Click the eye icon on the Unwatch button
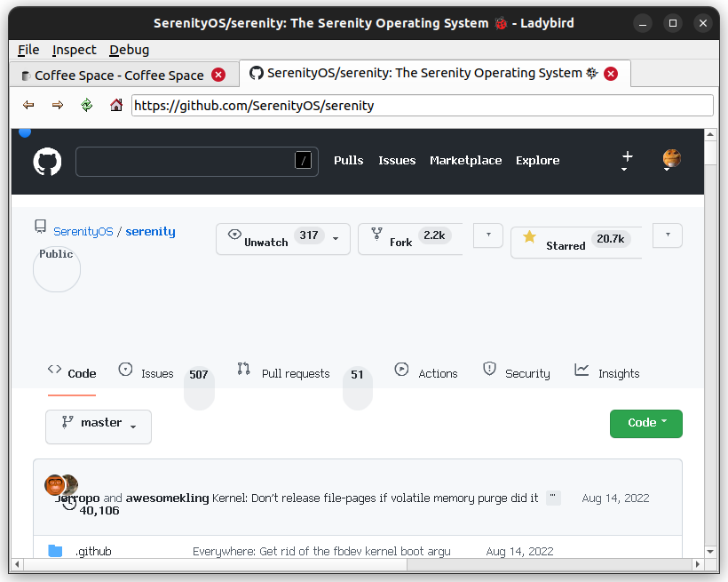The image size is (728, 582). [234, 235]
